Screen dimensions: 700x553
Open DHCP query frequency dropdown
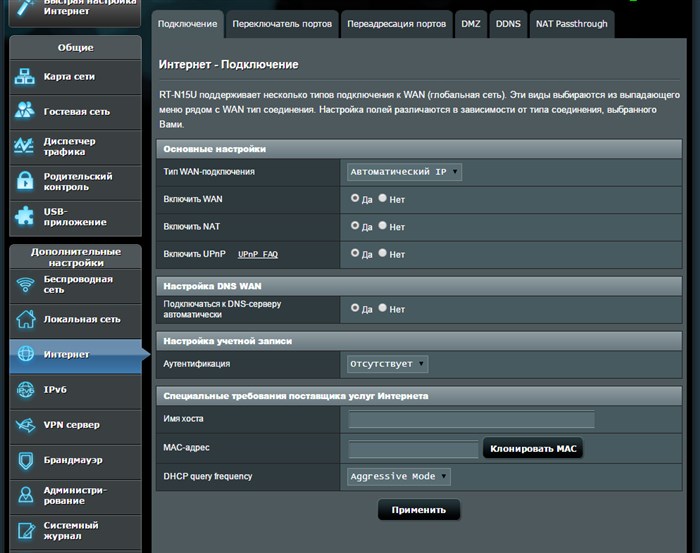pyautogui.click(x=399, y=476)
